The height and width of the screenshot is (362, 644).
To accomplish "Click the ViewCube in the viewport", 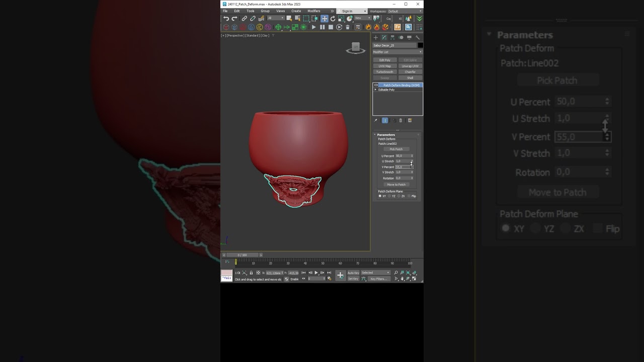I will [356, 48].
